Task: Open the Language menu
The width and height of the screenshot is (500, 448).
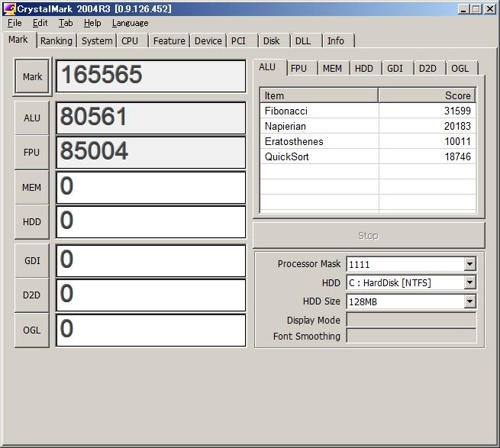Action: click(x=130, y=23)
